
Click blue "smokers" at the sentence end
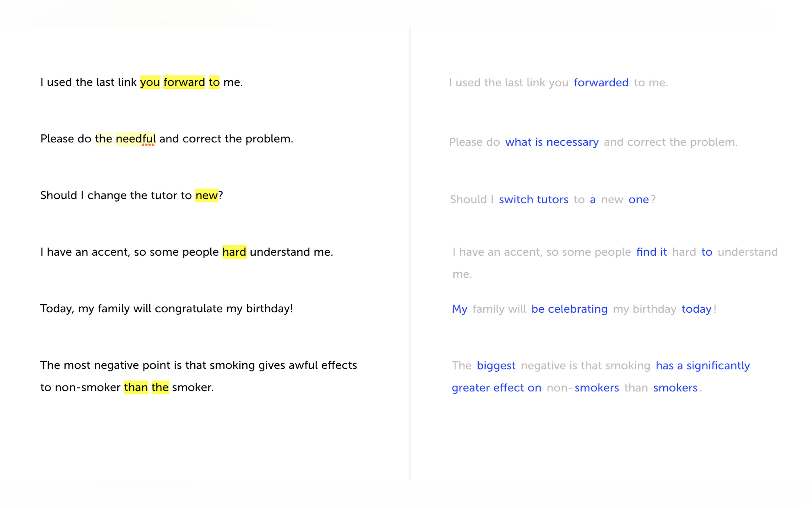pyautogui.click(x=675, y=387)
